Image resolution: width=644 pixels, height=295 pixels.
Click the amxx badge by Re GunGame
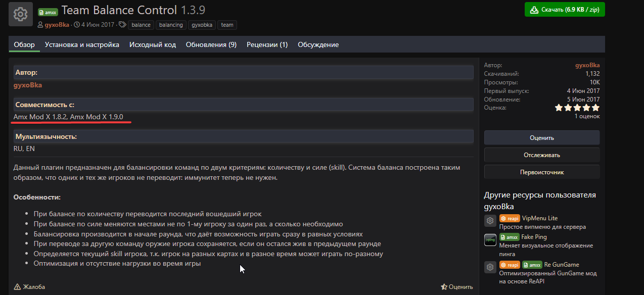532,265
